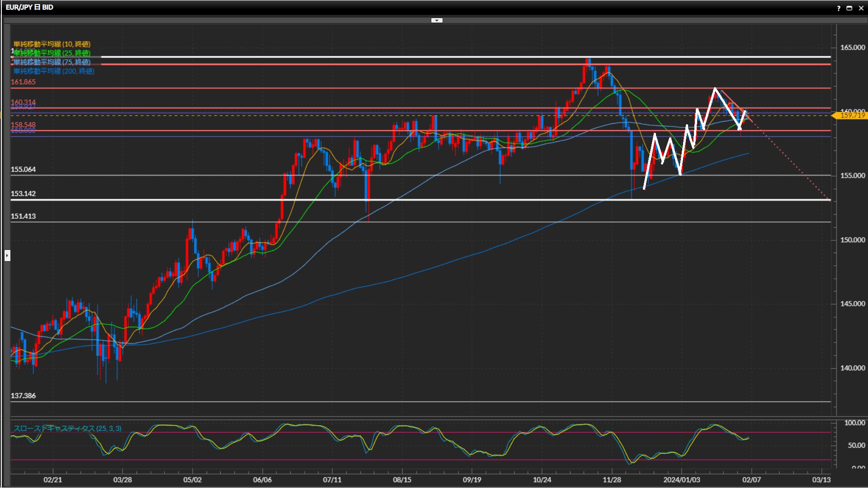Expand the hidden top toolbar arrow
The width and height of the screenshot is (868, 488).
pos(437,20)
